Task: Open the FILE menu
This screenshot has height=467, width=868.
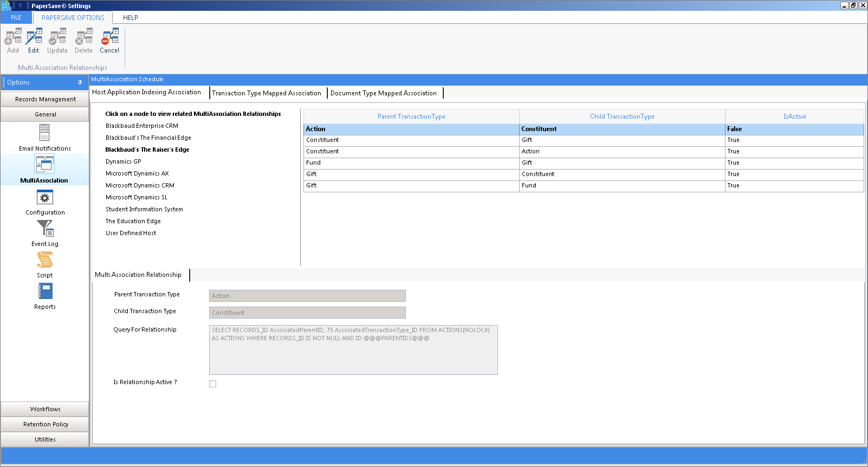Action: coord(16,17)
